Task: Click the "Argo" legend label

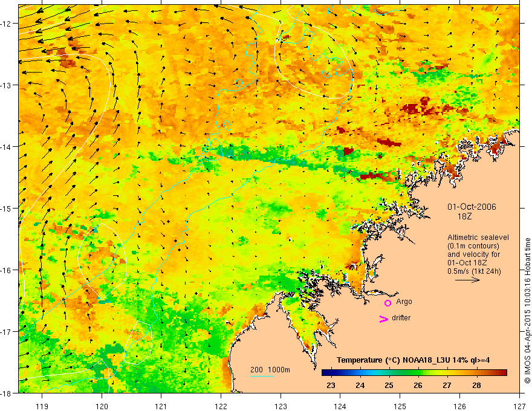Action: coord(404,302)
